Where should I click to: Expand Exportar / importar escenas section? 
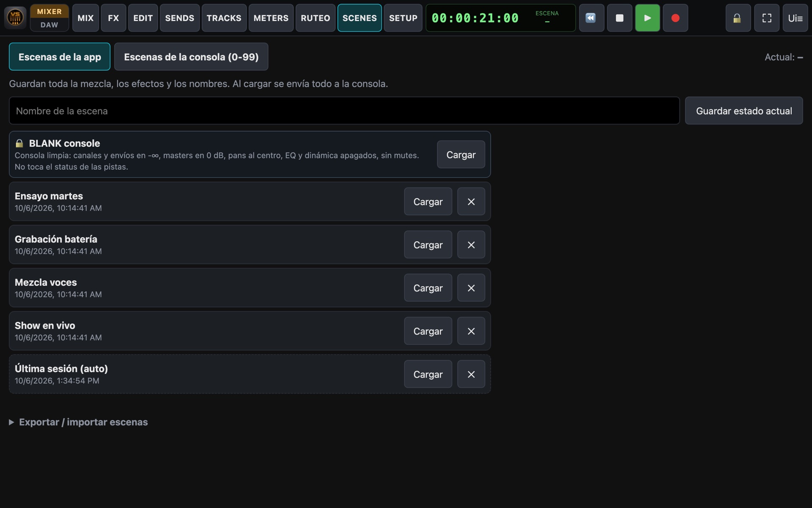(79, 422)
